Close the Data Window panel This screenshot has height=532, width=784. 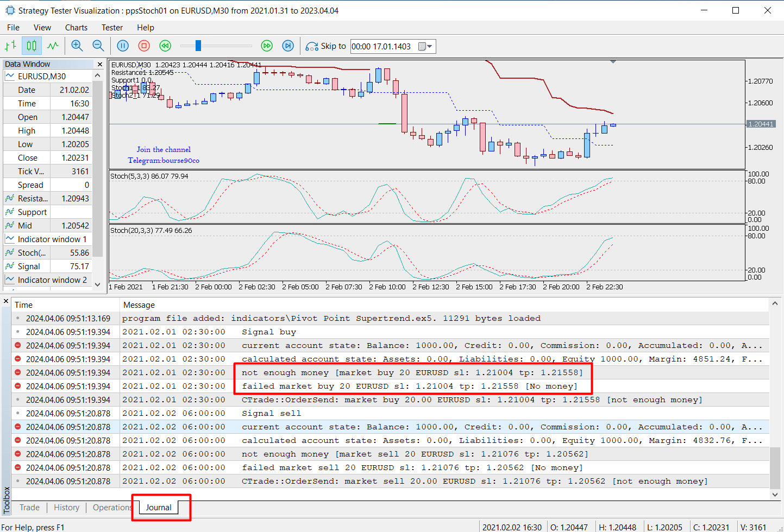[99, 64]
